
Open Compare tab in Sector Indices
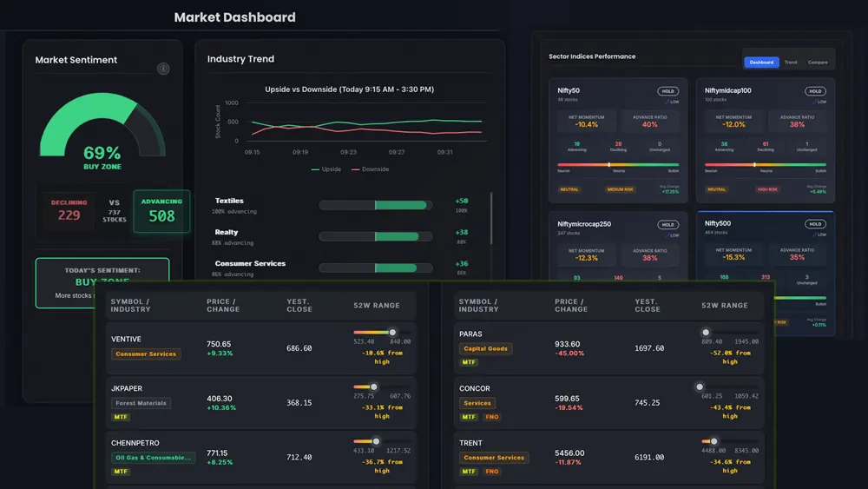coord(818,62)
